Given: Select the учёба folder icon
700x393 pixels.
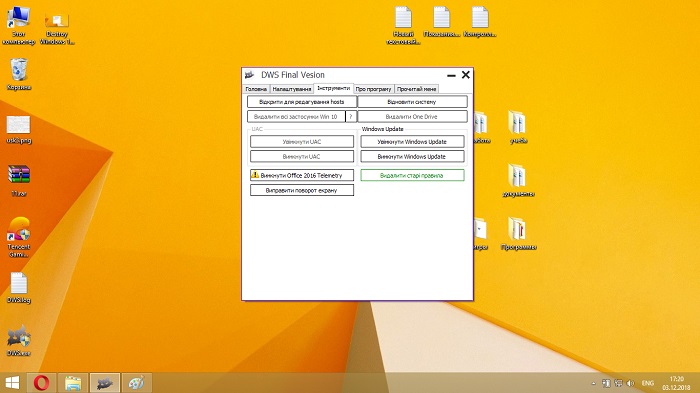Looking at the screenshot, I should pos(518,127).
